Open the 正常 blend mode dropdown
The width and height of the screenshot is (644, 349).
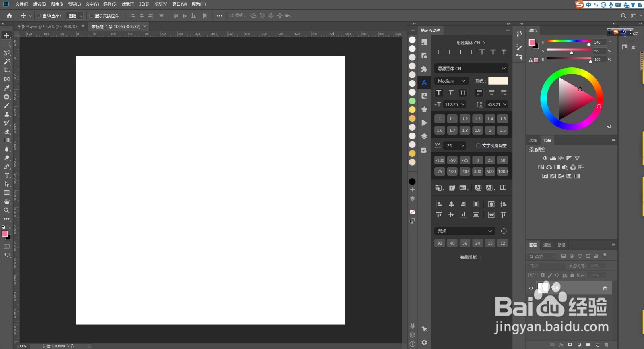(546, 266)
